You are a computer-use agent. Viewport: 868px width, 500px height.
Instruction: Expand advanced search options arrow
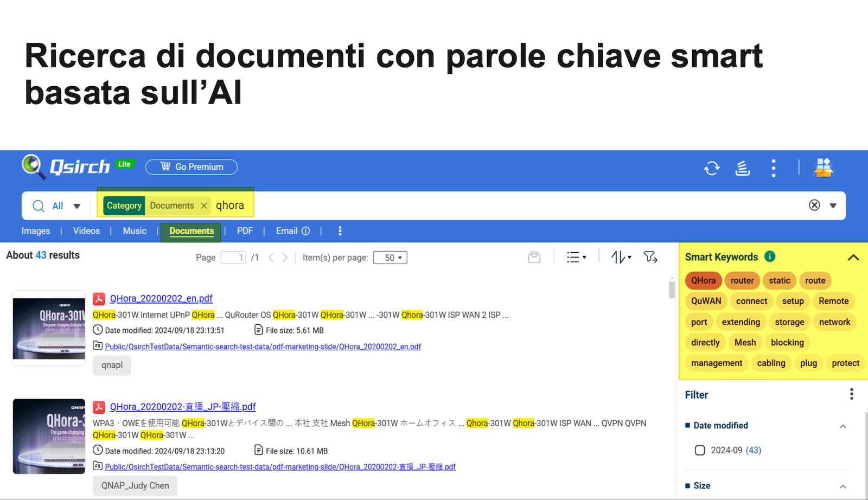point(833,206)
